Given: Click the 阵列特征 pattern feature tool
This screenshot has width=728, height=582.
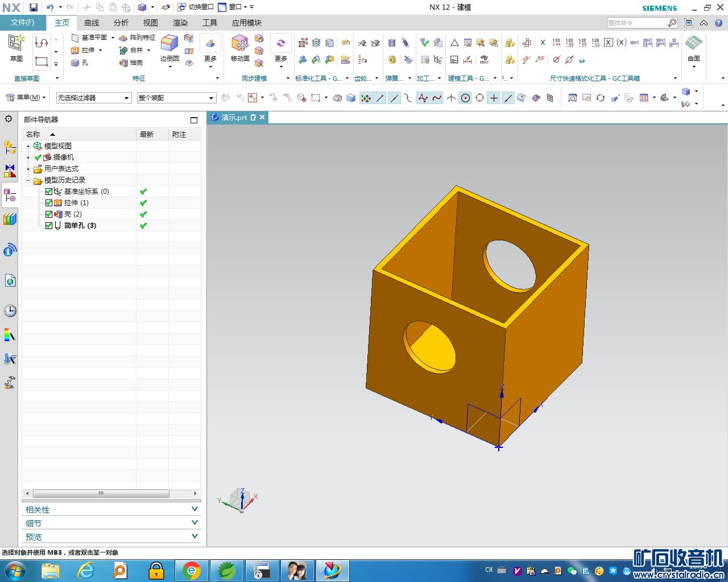Looking at the screenshot, I should pos(137,38).
